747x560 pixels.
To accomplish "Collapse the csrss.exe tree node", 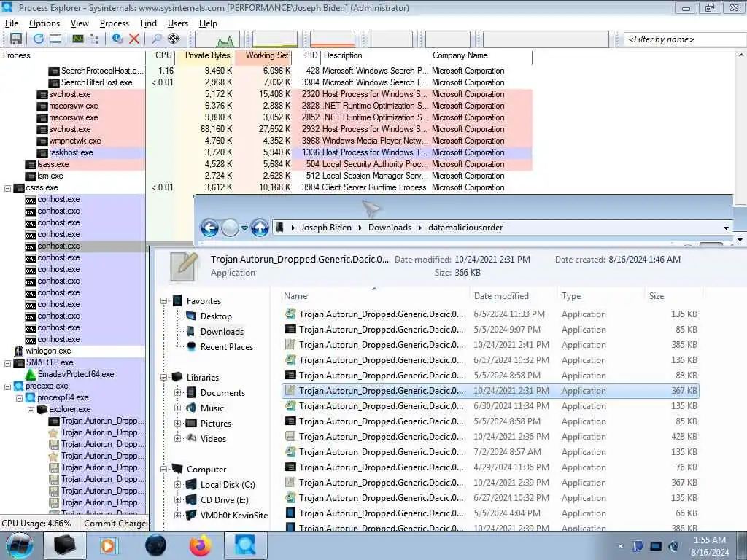I will click(7, 188).
